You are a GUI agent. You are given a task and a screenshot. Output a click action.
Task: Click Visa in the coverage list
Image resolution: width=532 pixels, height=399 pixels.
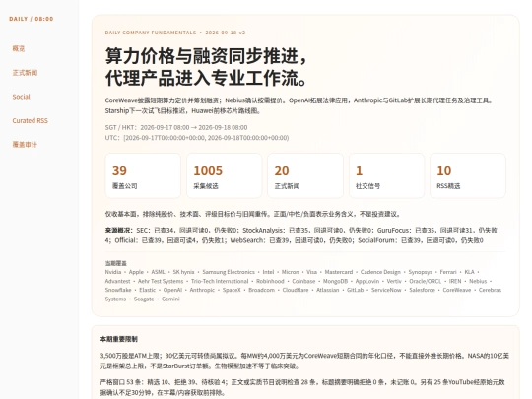(x=311, y=272)
